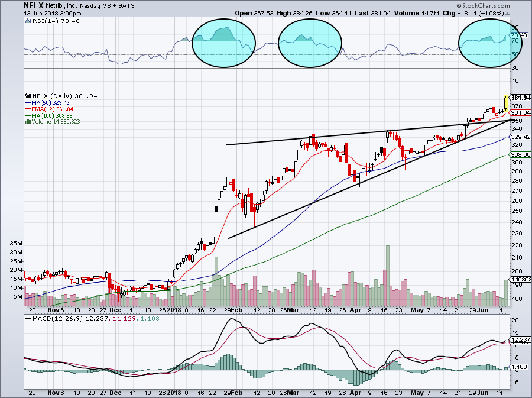
Task: Click the 329.42 MA(50) price tag
Action: coord(520,137)
